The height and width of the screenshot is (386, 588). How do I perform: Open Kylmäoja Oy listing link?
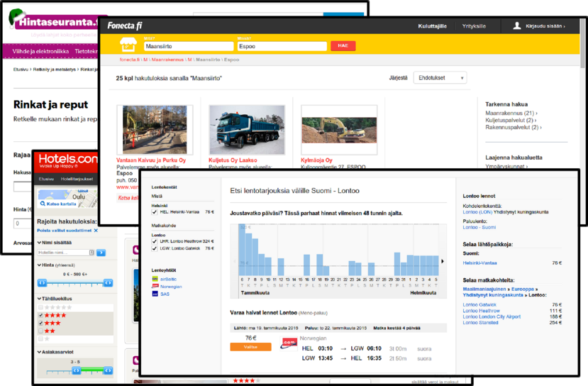point(316,160)
